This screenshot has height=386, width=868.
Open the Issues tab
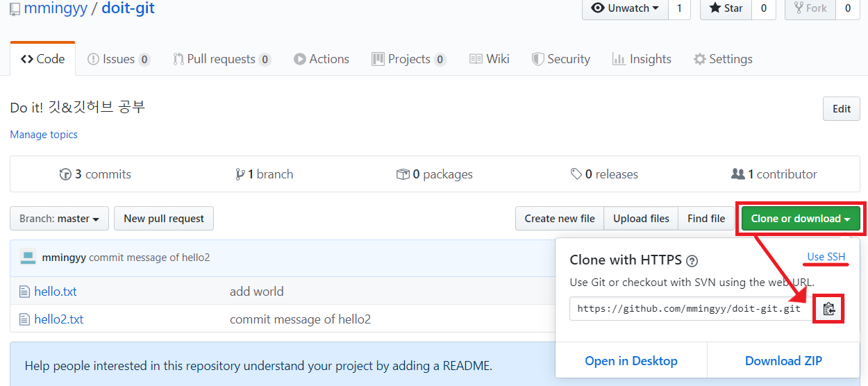pyautogui.click(x=119, y=59)
